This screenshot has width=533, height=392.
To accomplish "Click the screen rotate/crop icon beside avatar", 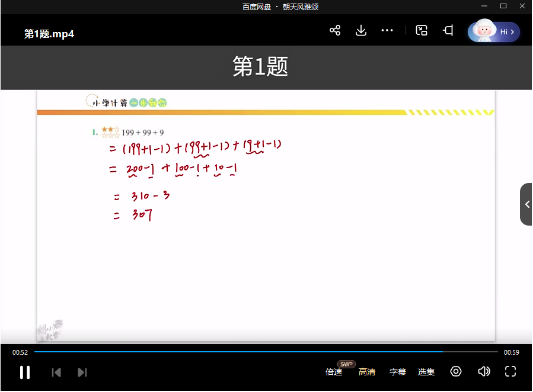I will (448, 31).
